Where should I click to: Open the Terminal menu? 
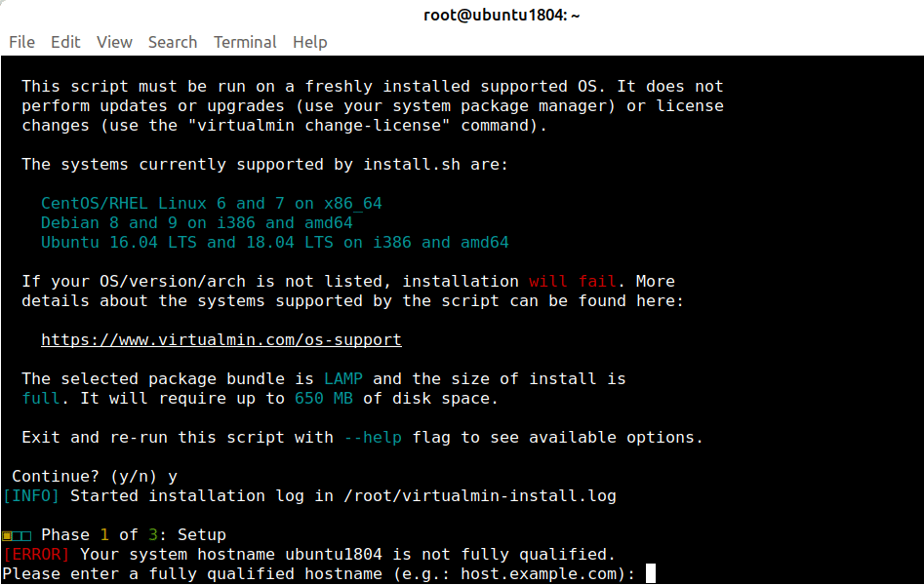pos(245,42)
